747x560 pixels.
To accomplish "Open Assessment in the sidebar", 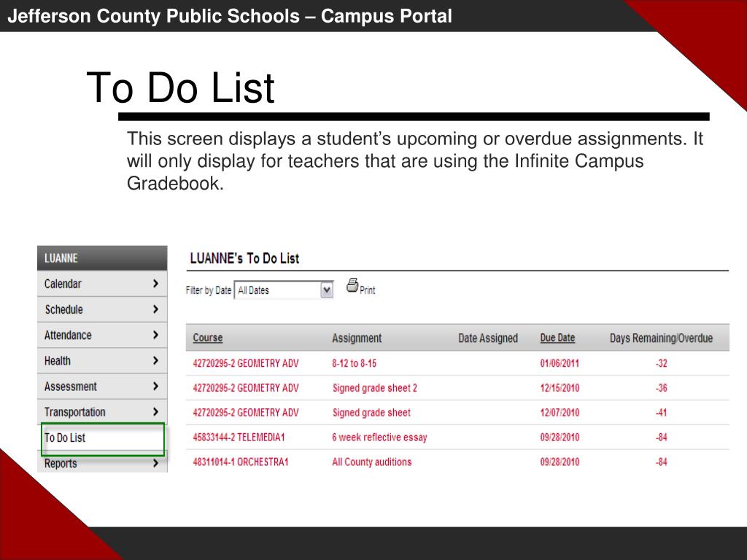I will (102, 386).
